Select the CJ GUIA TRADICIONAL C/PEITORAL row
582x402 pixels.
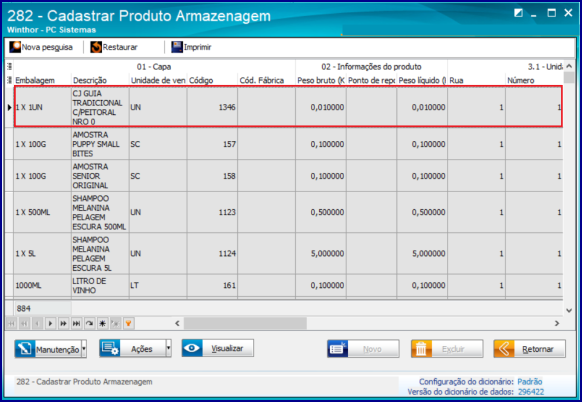(x=288, y=107)
